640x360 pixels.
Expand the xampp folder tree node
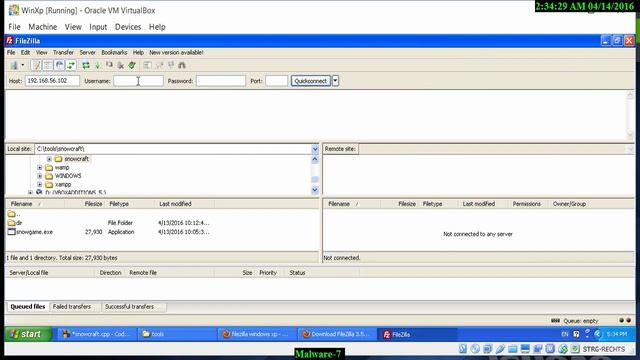point(40,184)
